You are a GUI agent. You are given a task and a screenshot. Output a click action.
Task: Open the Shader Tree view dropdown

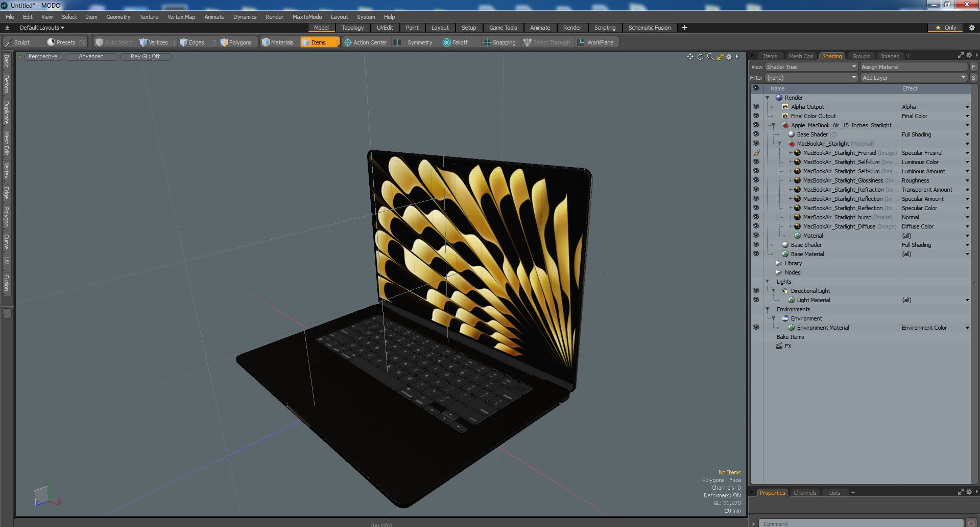[811, 67]
